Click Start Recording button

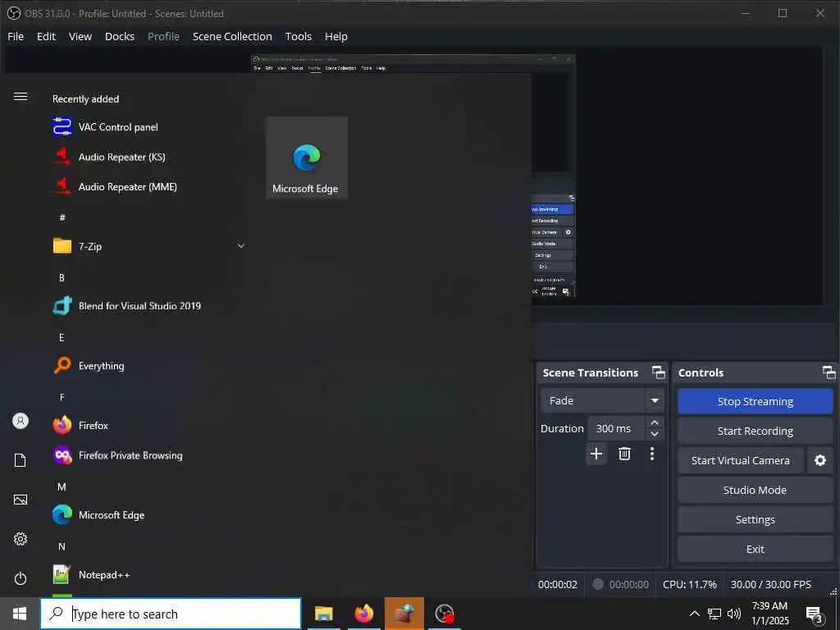click(x=756, y=431)
